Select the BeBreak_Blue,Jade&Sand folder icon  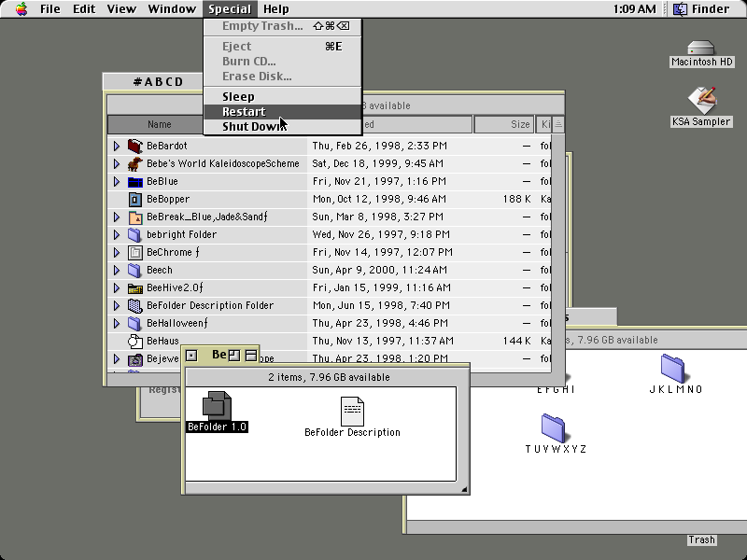(x=135, y=217)
